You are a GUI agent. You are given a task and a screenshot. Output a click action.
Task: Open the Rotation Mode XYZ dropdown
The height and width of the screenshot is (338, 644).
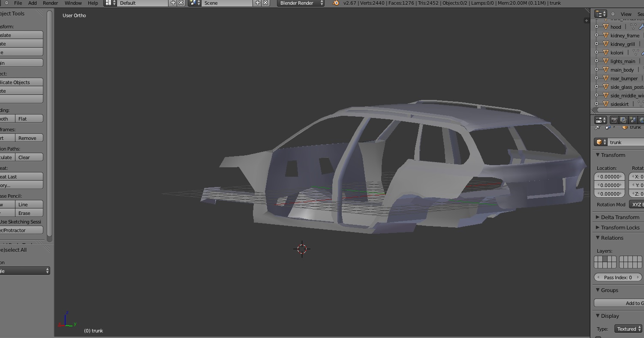point(637,205)
